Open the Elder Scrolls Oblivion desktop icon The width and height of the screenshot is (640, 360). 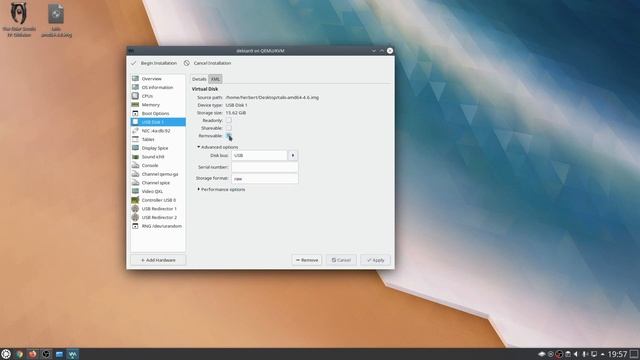tap(19, 20)
